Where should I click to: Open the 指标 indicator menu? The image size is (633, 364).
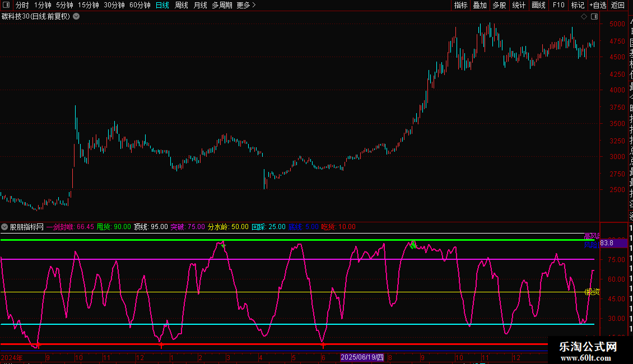pos(460,5)
